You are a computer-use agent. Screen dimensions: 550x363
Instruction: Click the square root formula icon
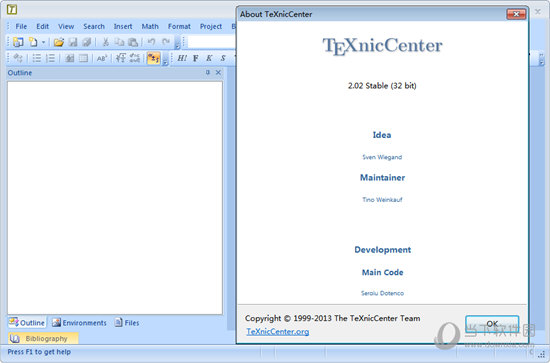point(121,58)
